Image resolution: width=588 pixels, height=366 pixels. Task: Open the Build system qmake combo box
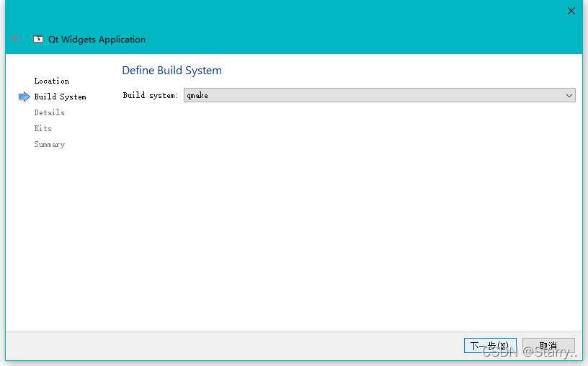(379, 95)
